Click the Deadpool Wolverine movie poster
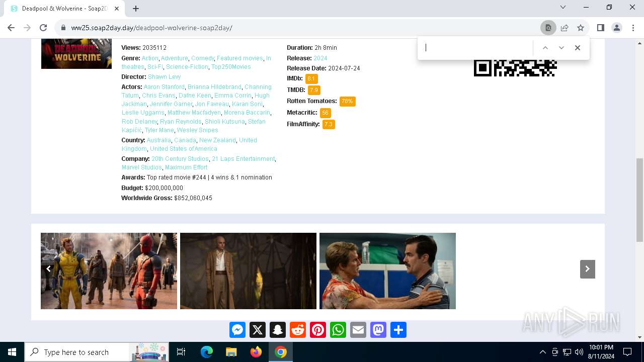 (76, 54)
